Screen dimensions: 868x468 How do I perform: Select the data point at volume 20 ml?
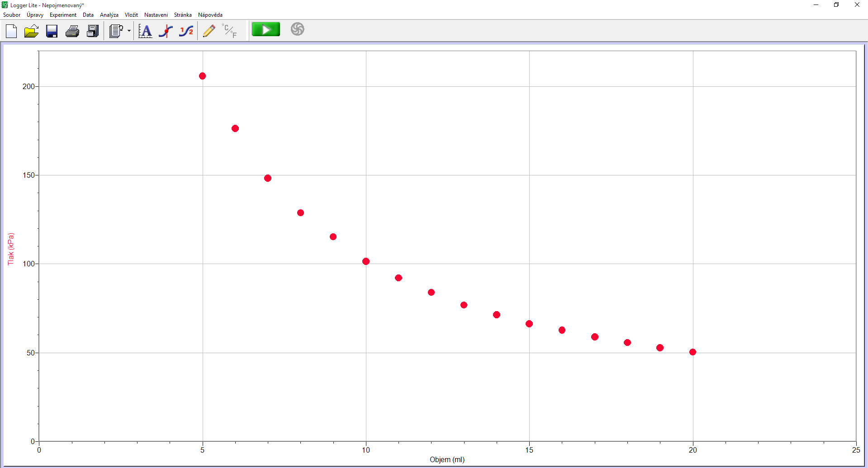tap(693, 352)
